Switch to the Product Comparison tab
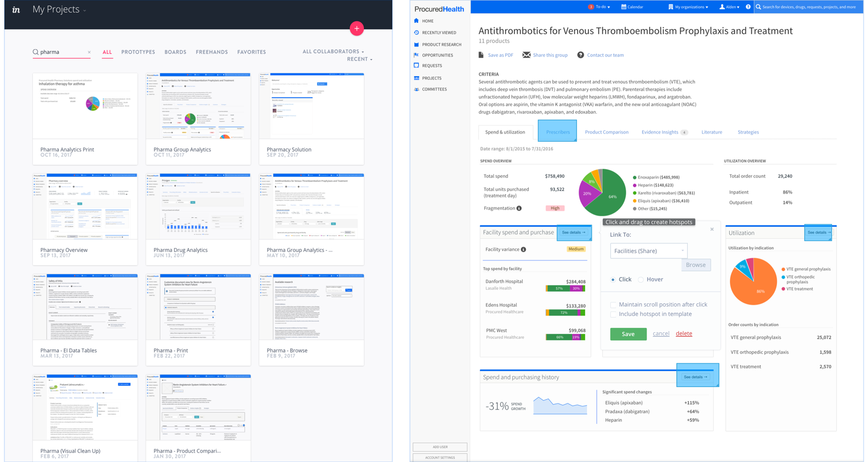This screenshot has width=868, height=462. coord(606,132)
